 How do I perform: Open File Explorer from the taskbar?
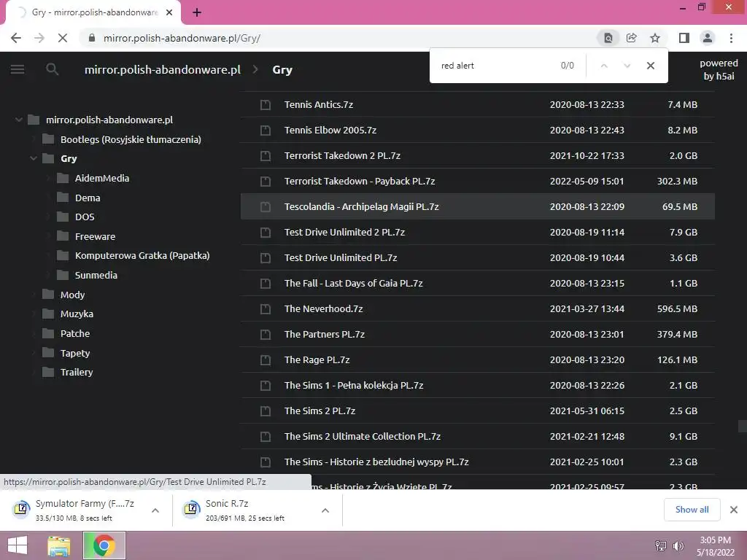(59, 545)
